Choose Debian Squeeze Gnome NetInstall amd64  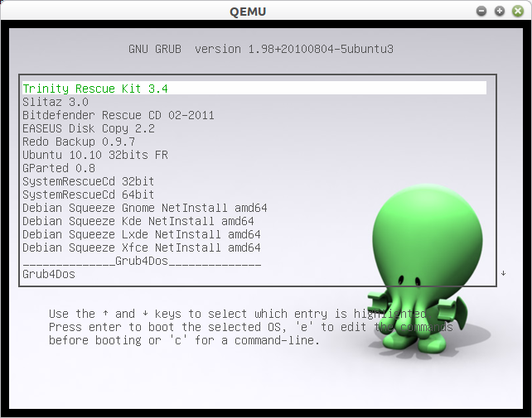point(145,208)
